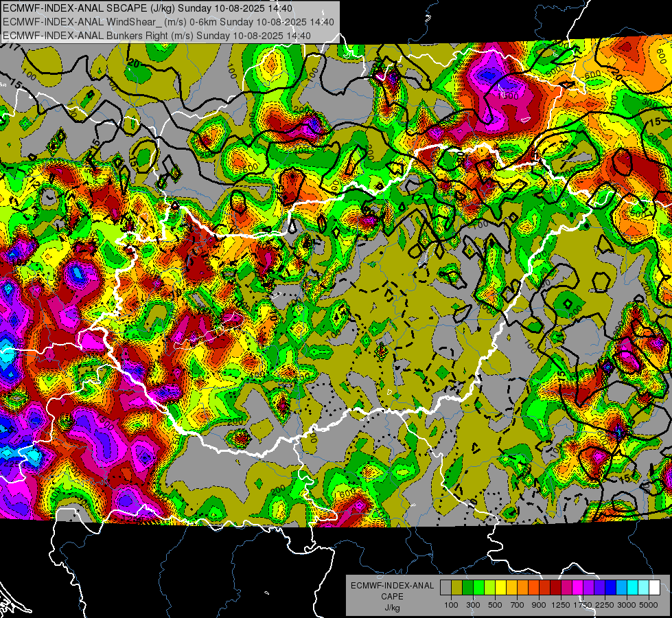Pick the amber swatch above label 700
Screen dimensions: 672x618
click(511, 588)
